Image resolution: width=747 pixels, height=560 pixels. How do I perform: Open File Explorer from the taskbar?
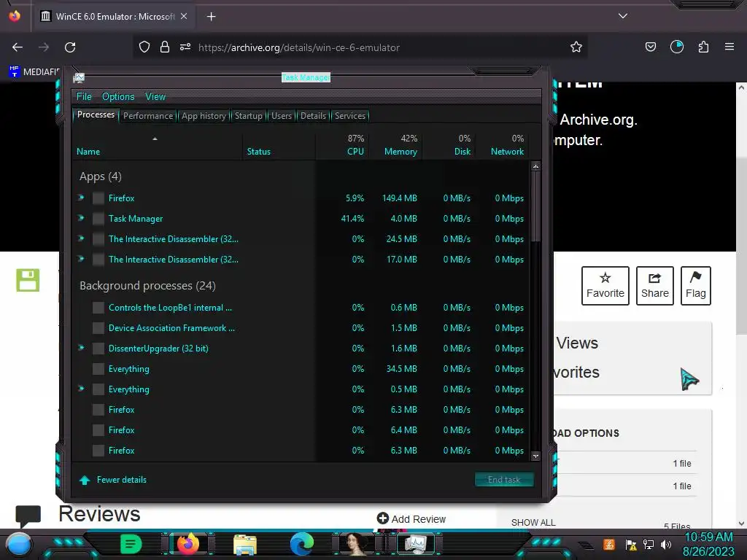pyautogui.click(x=245, y=545)
